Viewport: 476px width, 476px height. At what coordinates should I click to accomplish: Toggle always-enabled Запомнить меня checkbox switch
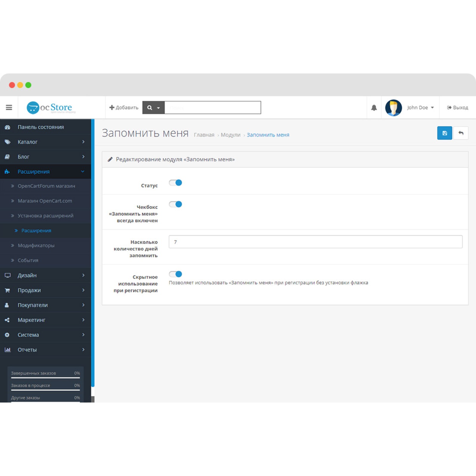176,204
